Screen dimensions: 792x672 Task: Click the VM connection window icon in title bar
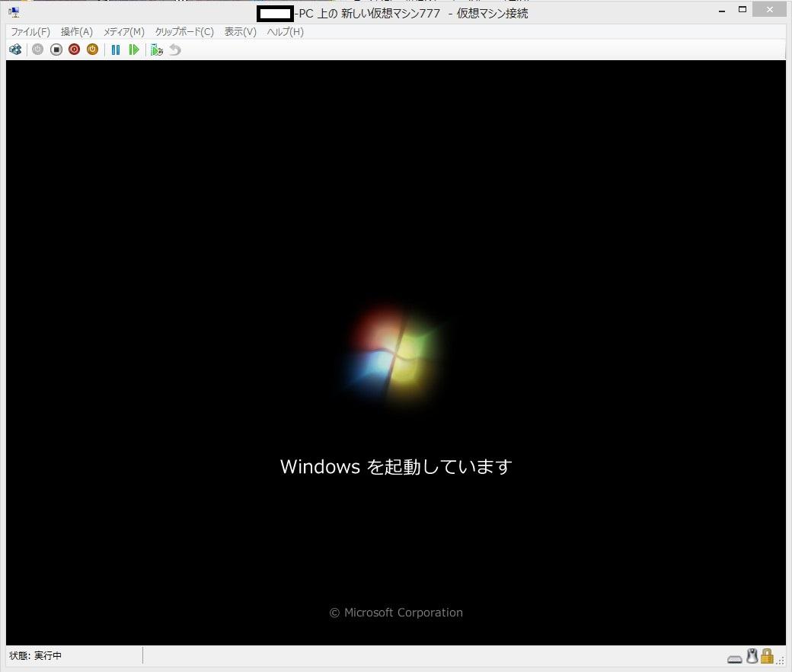14,12
